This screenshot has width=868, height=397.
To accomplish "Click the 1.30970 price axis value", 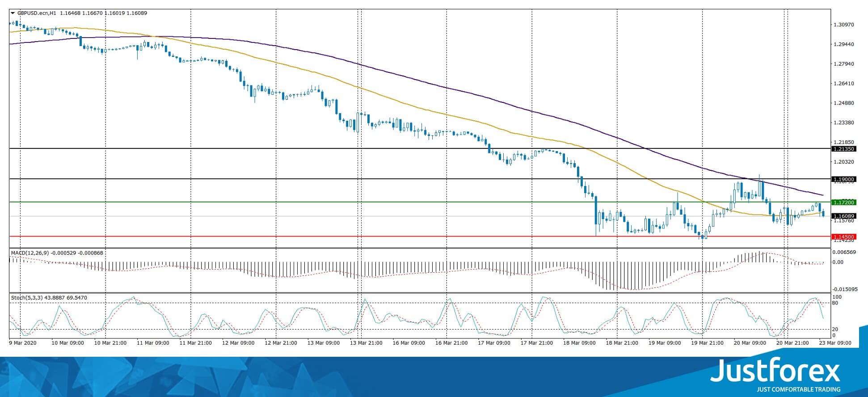I will (844, 25).
